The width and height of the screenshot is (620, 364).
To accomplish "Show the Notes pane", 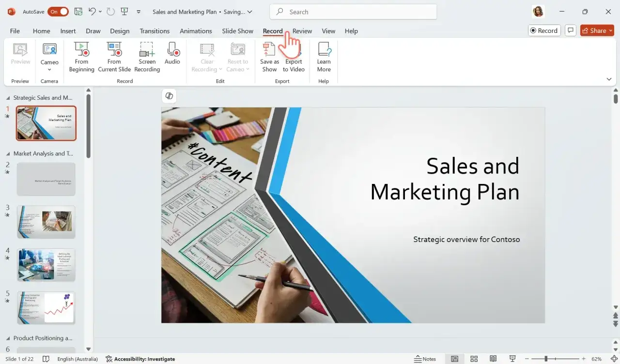I will [x=425, y=359].
